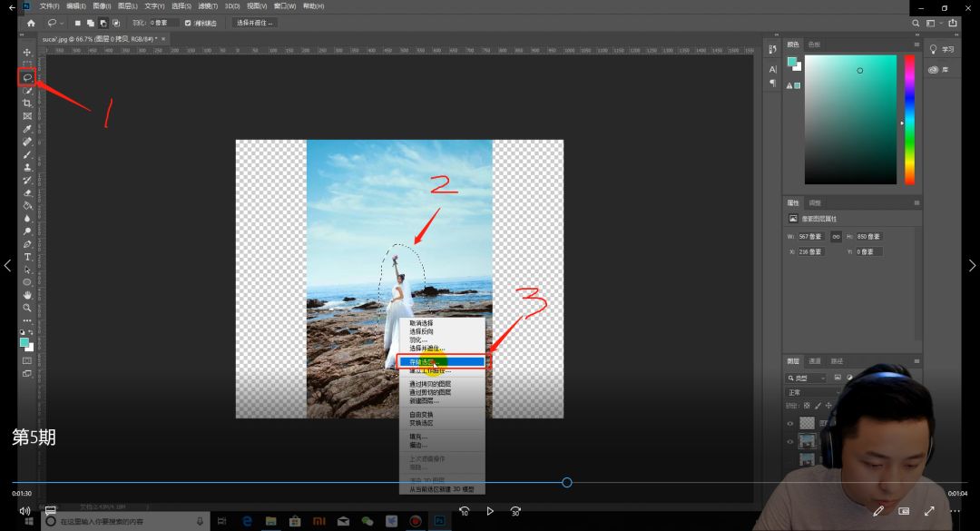
Task: Toggle visibility of top layer
Action: click(x=790, y=423)
